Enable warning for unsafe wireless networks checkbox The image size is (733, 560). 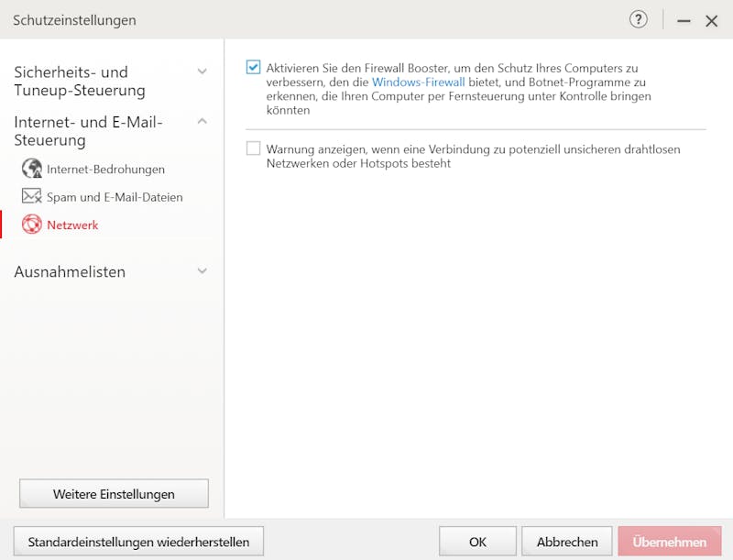[x=254, y=148]
